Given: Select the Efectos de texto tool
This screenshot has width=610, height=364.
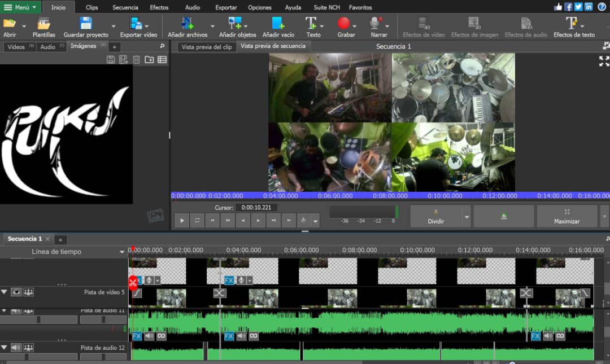Looking at the screenshot, I should pos(572,24).
